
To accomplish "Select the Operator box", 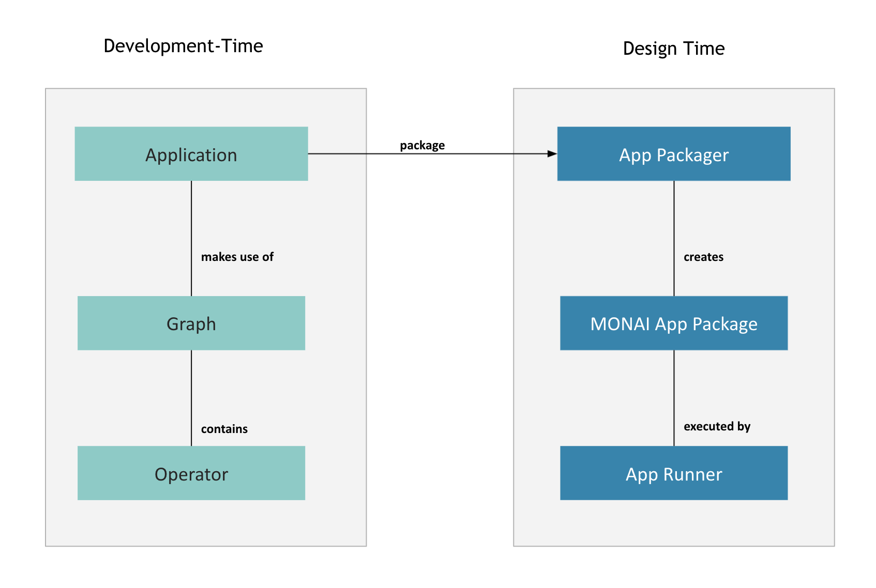I will coord(191,473).
